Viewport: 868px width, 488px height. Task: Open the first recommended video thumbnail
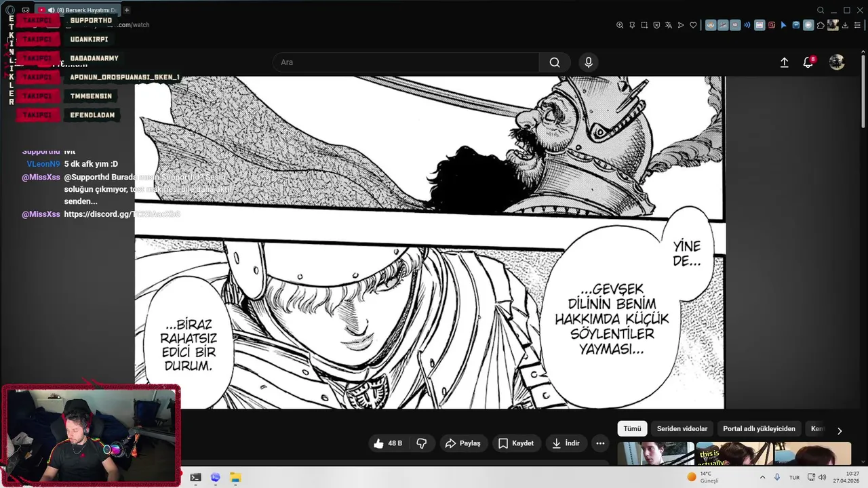(x=656, y=453)
